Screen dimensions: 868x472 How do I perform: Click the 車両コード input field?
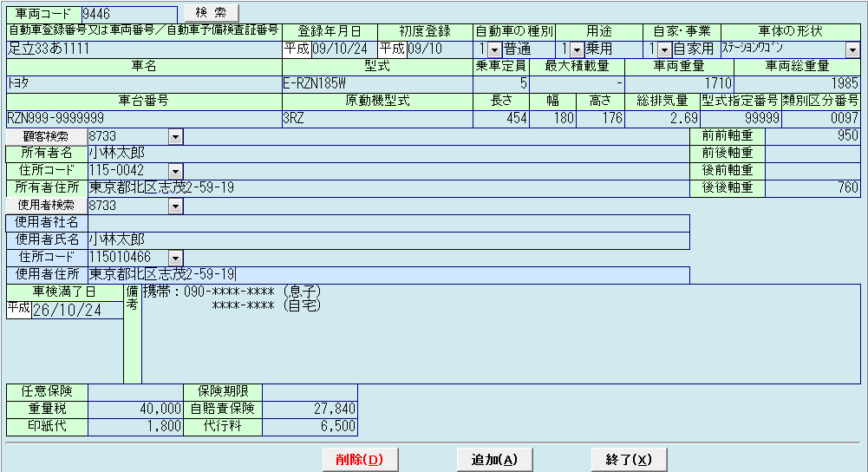(x=127, y=14)
